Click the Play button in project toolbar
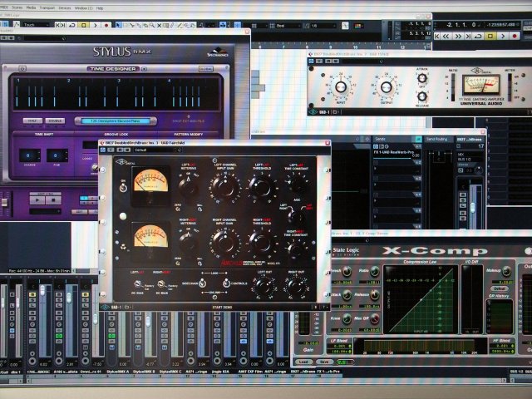 pos(96,25)
